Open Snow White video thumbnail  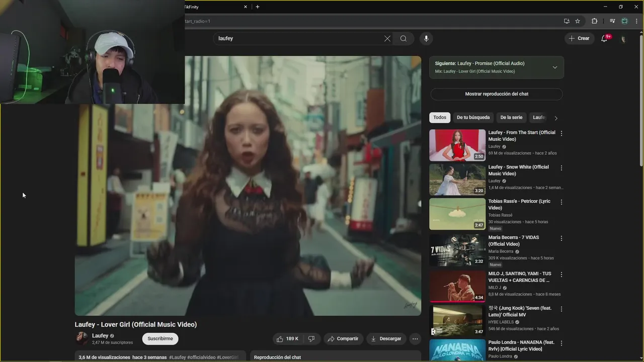tap(457, 179)
